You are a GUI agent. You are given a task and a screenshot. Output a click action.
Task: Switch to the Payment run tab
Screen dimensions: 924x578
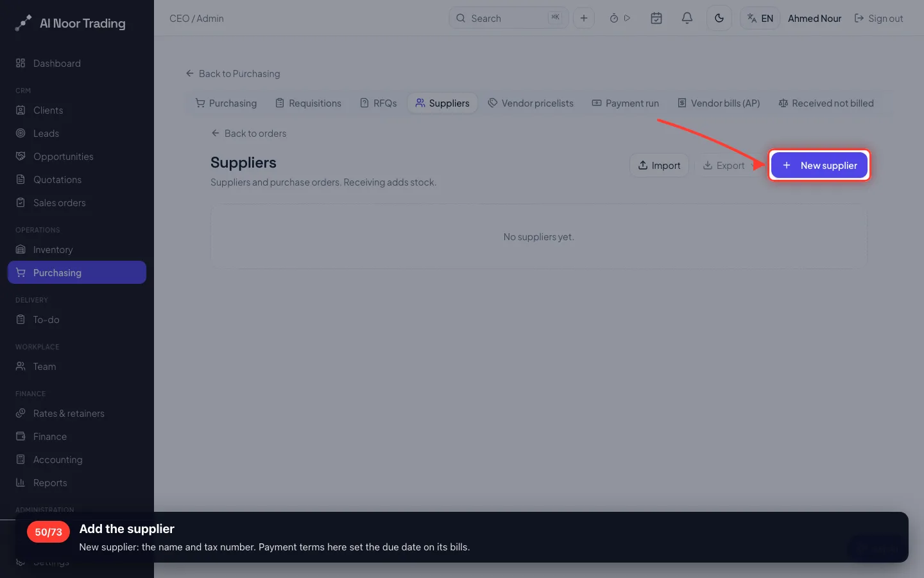(x=625, y=103)
